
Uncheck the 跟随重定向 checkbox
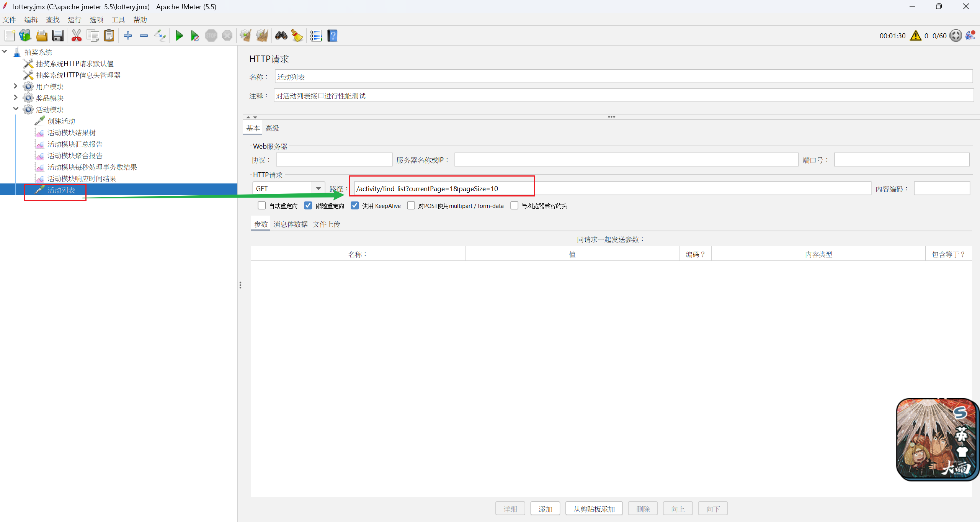(x=308, y=206)
